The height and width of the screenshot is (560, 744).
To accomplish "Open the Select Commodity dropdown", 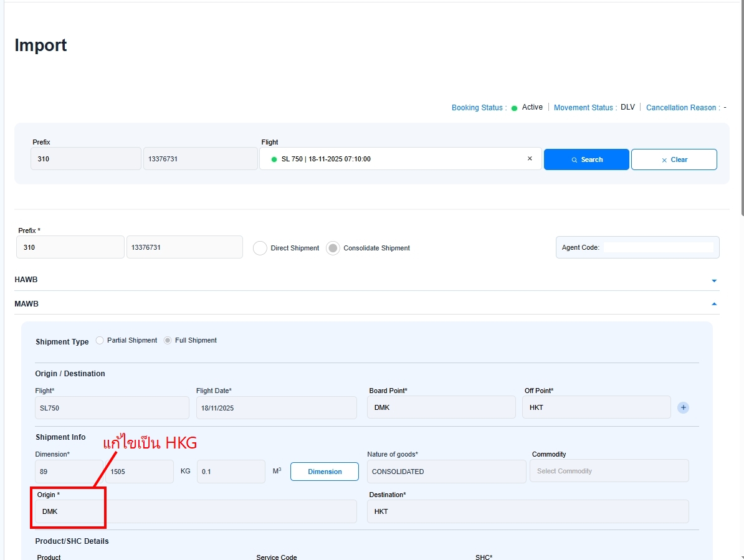I will (609, 471).
